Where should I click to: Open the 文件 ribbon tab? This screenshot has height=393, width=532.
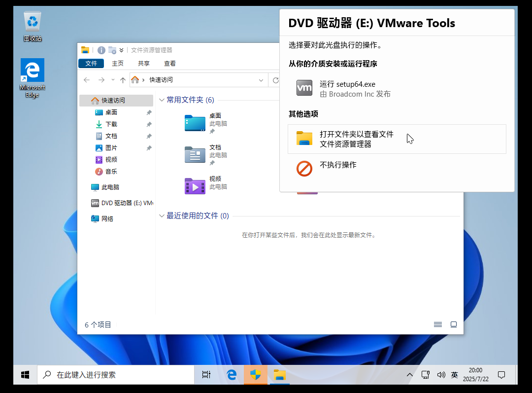(x=91, y=64)
